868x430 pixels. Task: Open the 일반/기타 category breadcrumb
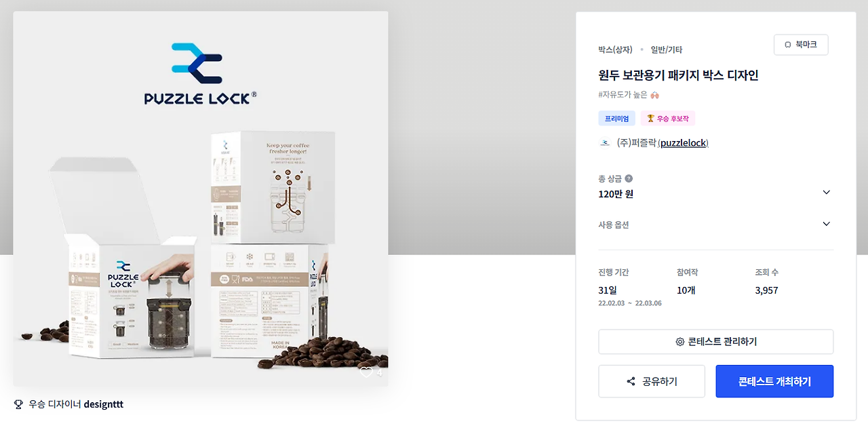pyautogui.click(x=667, y=50)
